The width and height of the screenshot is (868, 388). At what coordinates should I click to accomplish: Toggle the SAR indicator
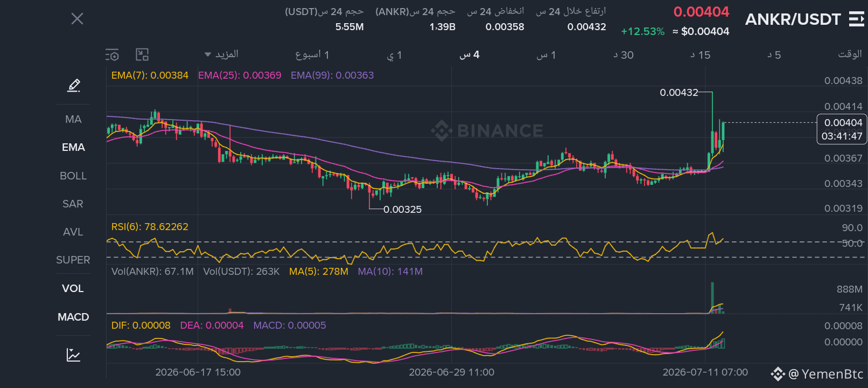[73, 204]
